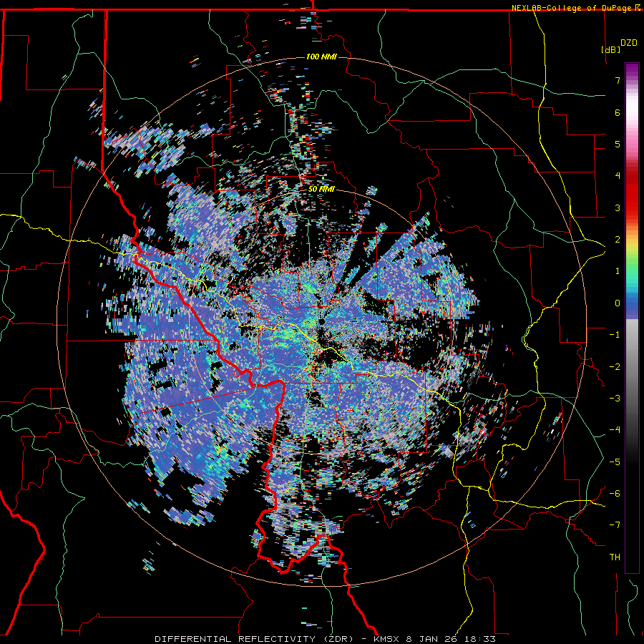Click the -7 value on color scale
The height and width of the screenshot is (644, 644).
click(x=615, y=525)
